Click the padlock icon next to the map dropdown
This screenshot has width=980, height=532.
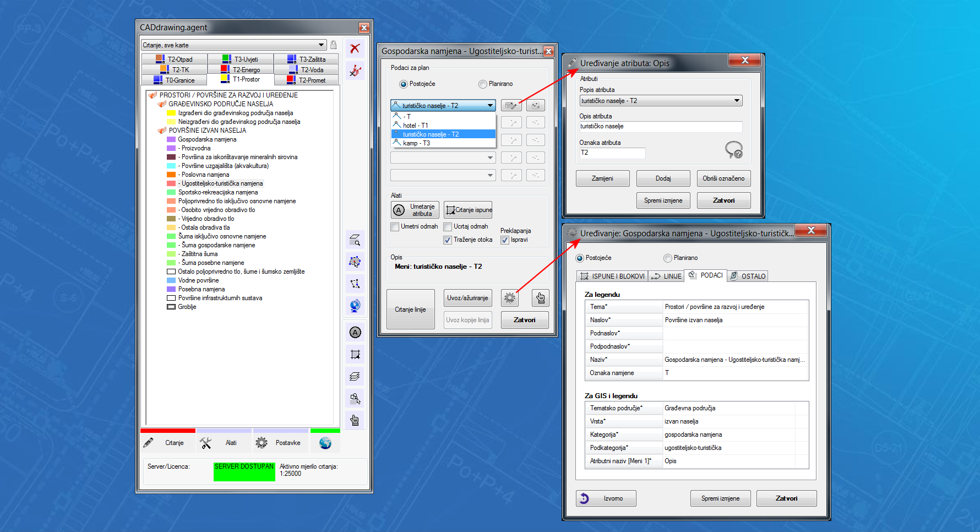(x=333, y=45)
